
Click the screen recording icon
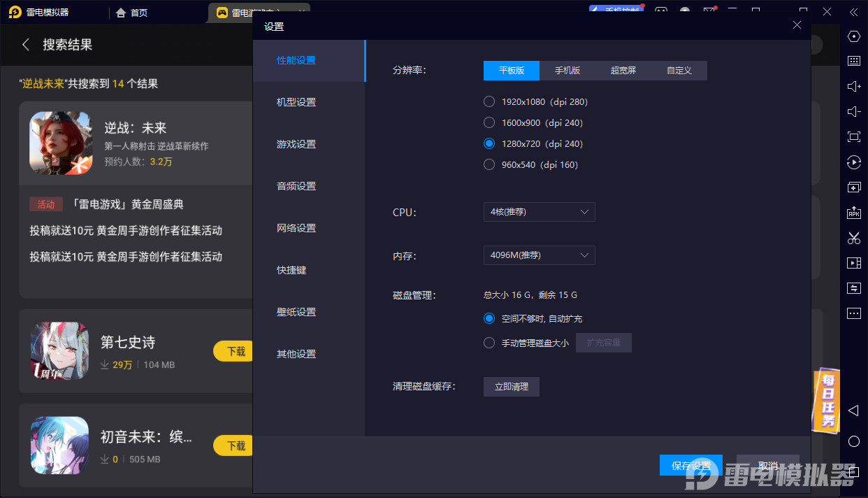coord(853,262)
